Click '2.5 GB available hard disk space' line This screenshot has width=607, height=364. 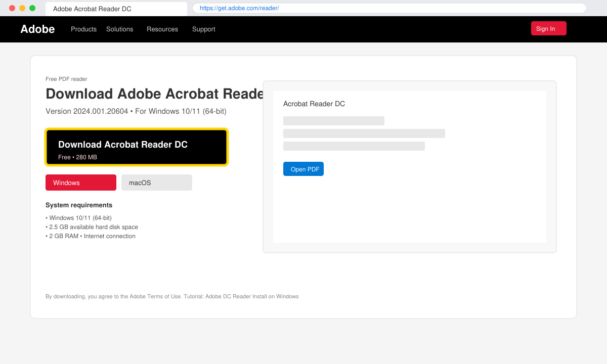[92, 227]
